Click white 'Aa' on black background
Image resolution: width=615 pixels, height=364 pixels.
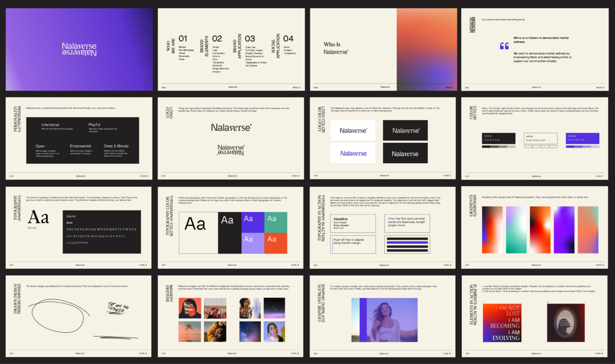[x=228, y=220]
